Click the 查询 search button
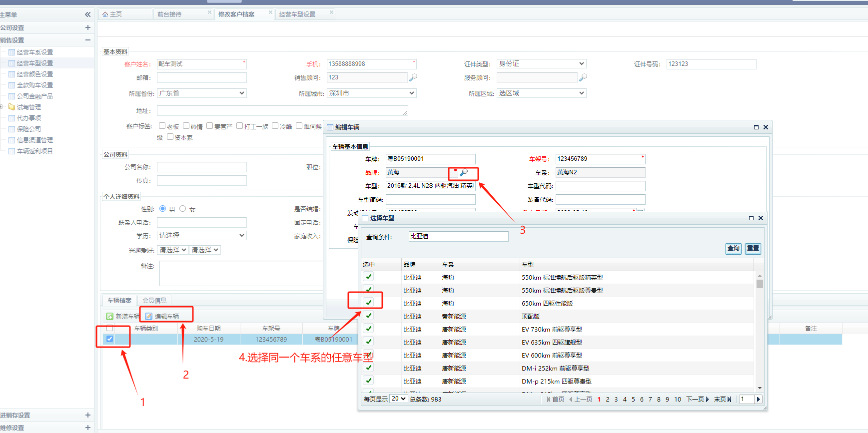Image resolution: width=868 pixels, height=433 pixels. coord(733,248)
